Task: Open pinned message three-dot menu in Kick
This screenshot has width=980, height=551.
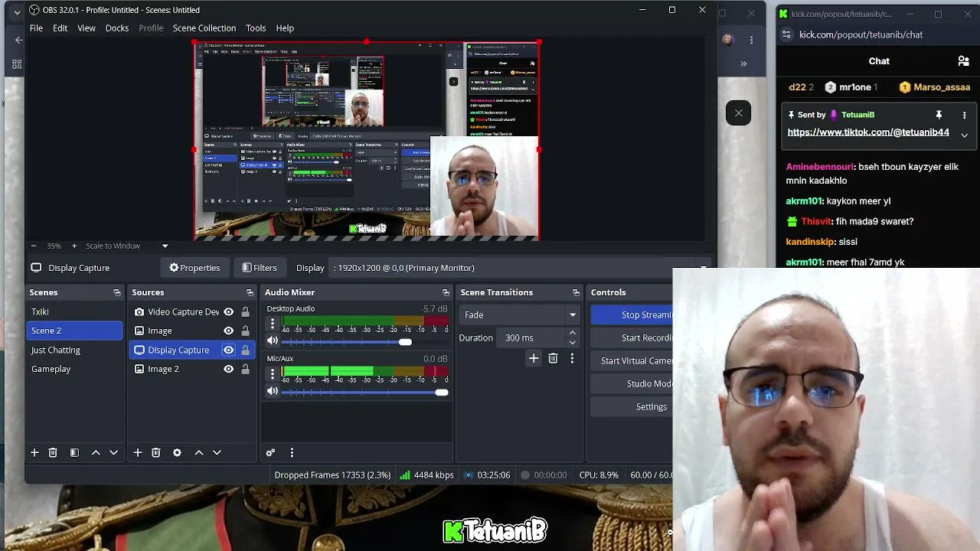Action: pyautogui.click(x=964, y=115)
